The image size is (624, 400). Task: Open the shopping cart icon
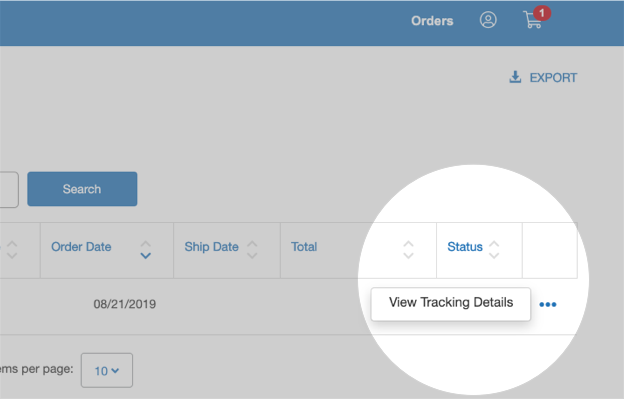tap(532, 21)
